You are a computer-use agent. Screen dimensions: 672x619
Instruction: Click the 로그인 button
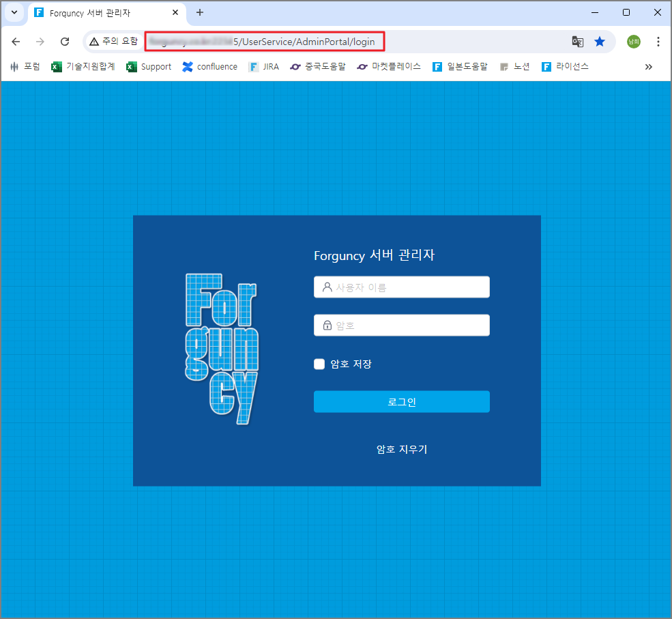coord(402,402)
